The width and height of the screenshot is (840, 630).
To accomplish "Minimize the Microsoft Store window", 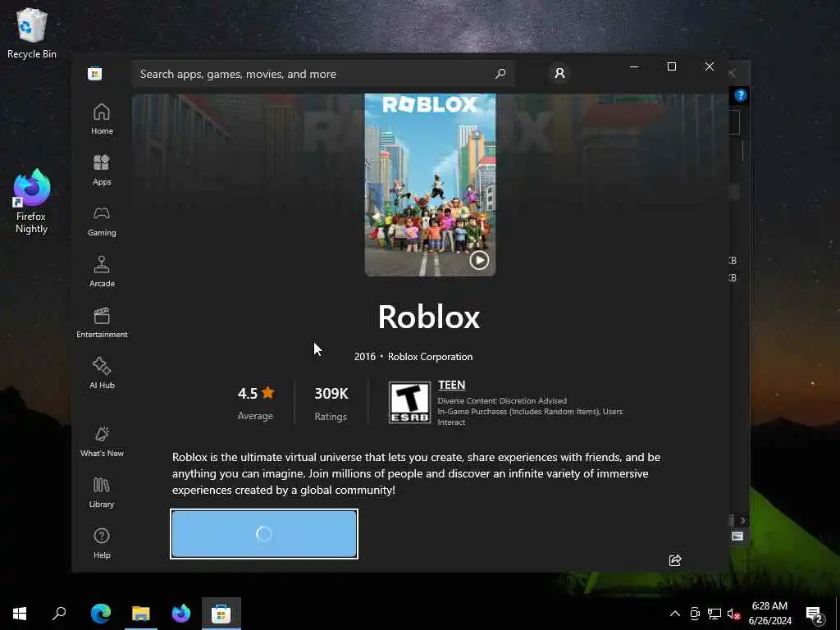I will (634, 67).
